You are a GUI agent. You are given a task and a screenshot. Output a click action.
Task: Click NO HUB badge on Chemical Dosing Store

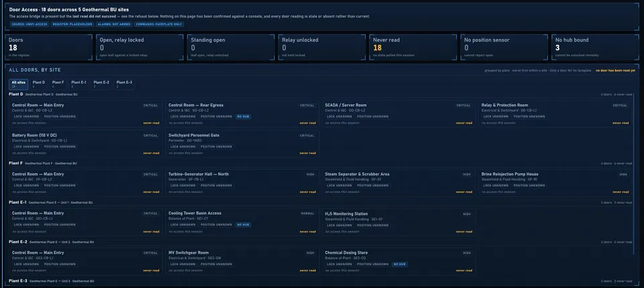(400, 264)
